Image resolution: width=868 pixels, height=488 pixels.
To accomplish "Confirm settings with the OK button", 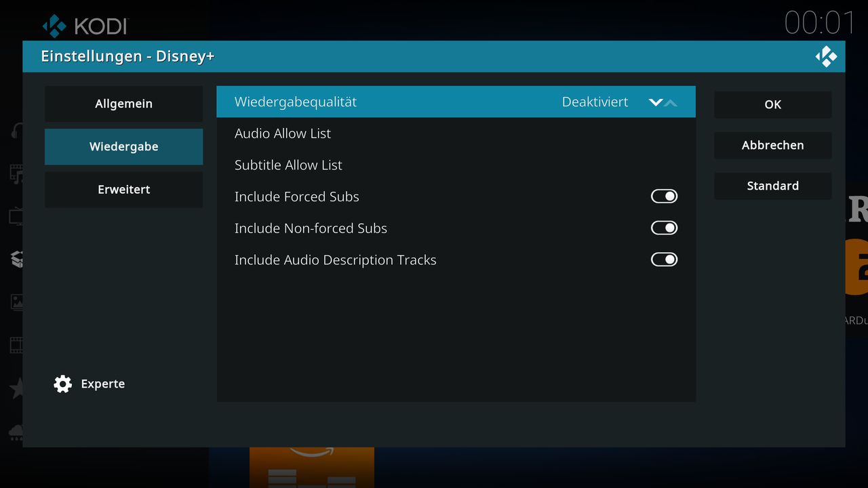I will 772,104.
